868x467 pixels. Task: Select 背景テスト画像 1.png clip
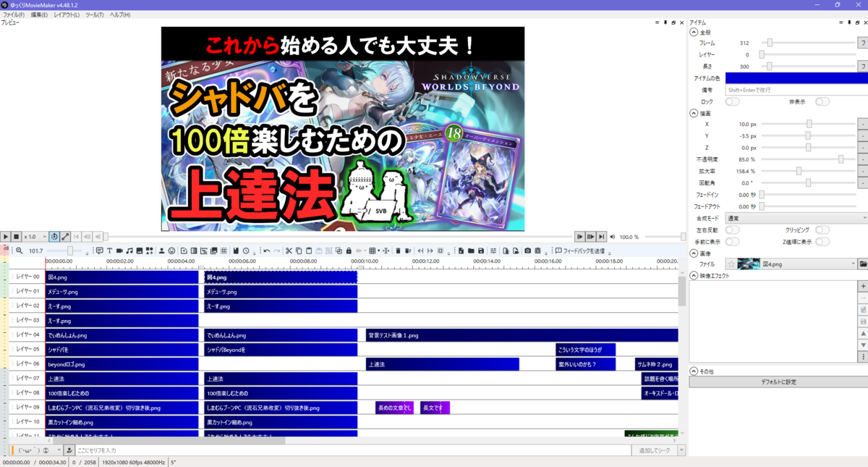[522, 335]
